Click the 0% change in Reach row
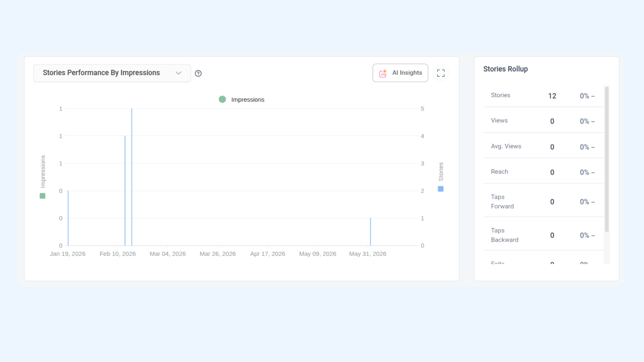Viewport: 644px width, 362px height. 587,172
